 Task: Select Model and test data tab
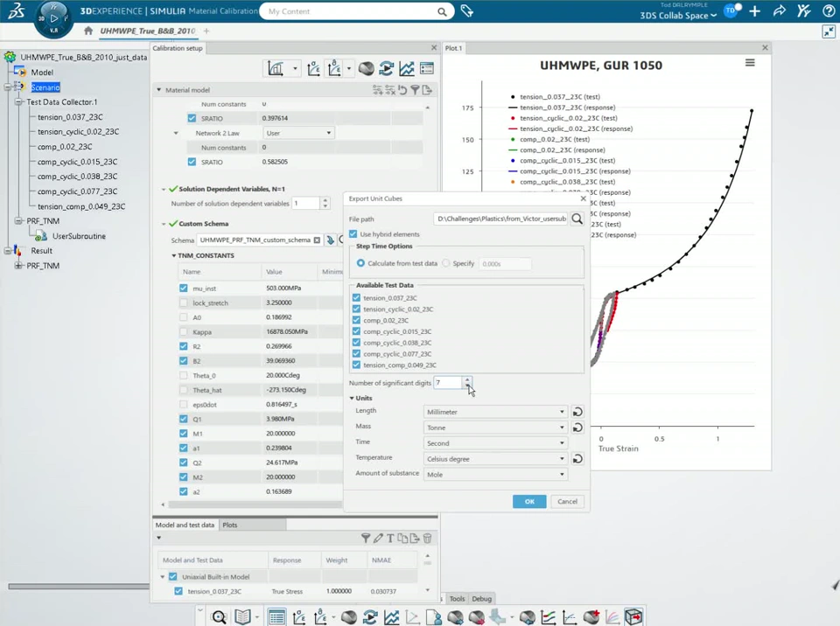(185, 525)
